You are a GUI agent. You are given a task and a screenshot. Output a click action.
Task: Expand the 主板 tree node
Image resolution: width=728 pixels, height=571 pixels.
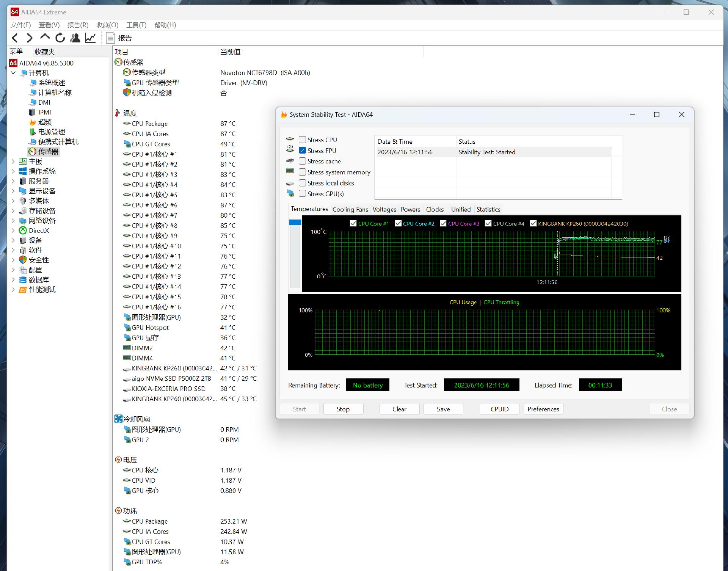point(13,162)
